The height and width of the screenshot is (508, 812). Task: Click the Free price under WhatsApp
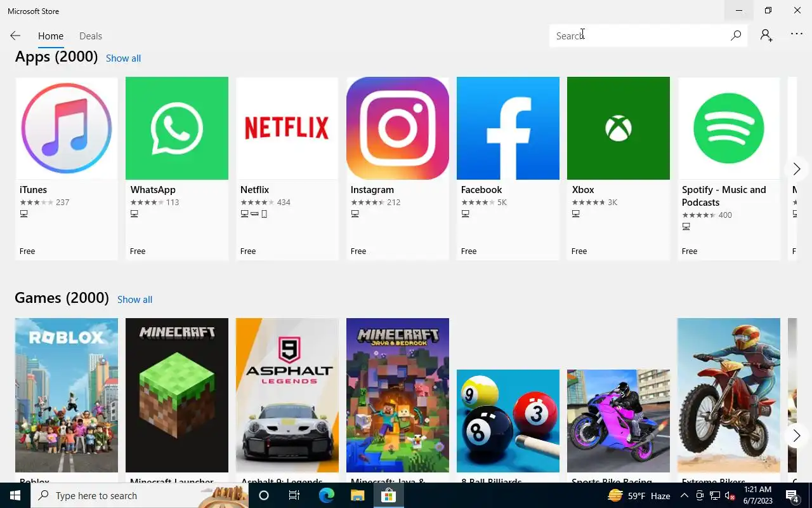click(138, 251)
